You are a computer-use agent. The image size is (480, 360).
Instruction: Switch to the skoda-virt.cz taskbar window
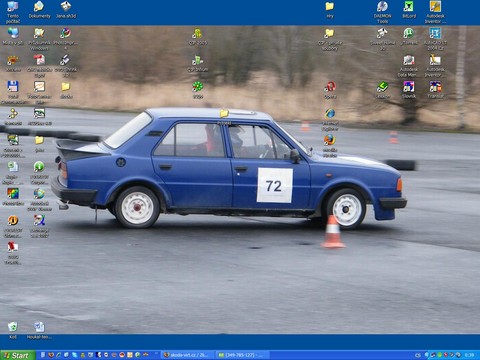pos(188,355)
